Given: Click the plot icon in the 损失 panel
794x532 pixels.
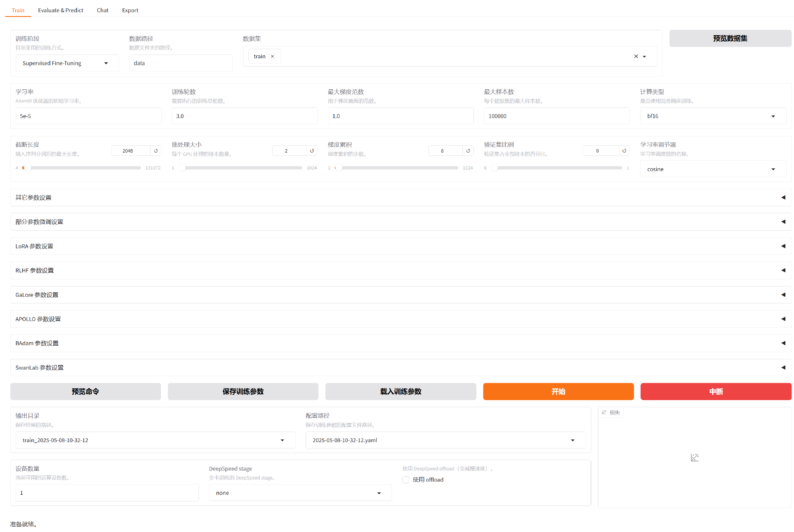Looking at the screenshot, I should point(694,458).
